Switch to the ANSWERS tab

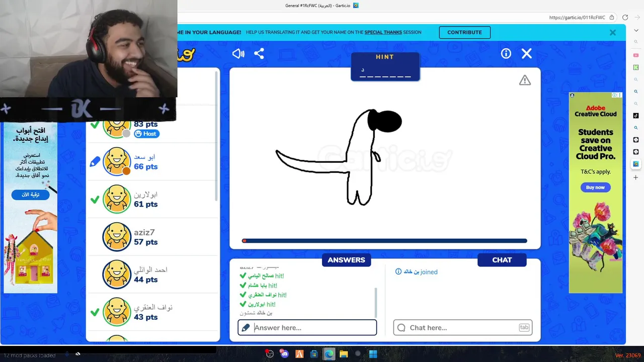pos(346,260)
